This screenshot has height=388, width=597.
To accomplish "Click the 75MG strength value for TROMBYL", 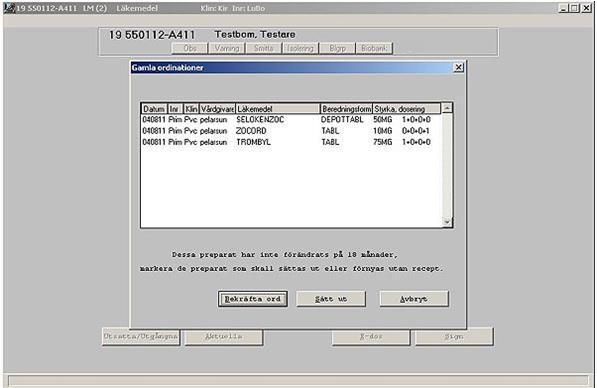I will click(x=383, y=142).
